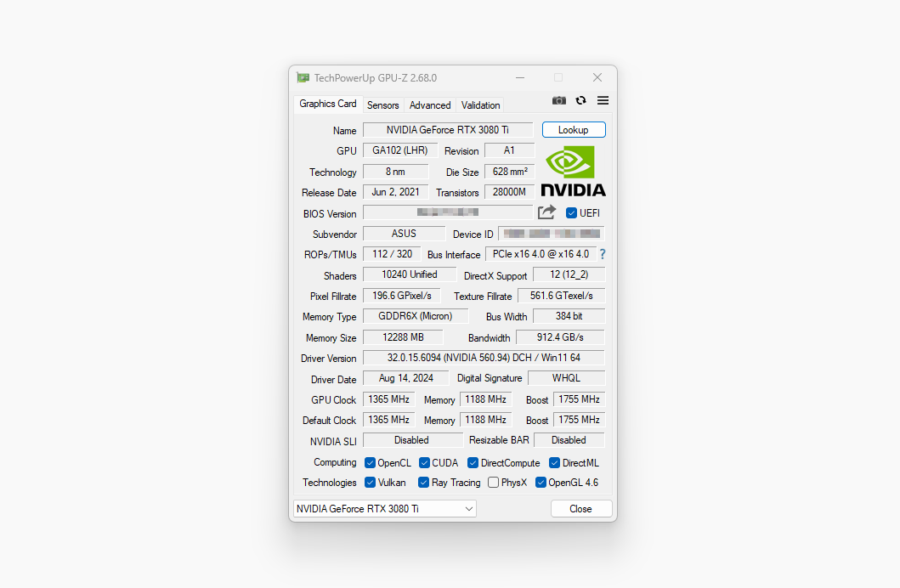Click the NVIDIA logo image
Screen dimensions: 900x588
573,171
